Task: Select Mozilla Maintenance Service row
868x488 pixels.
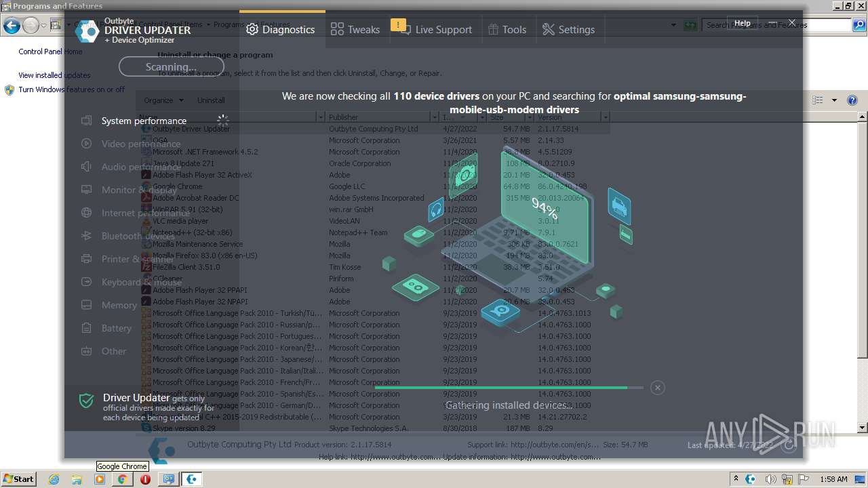Action: click(x=373, y=244)
